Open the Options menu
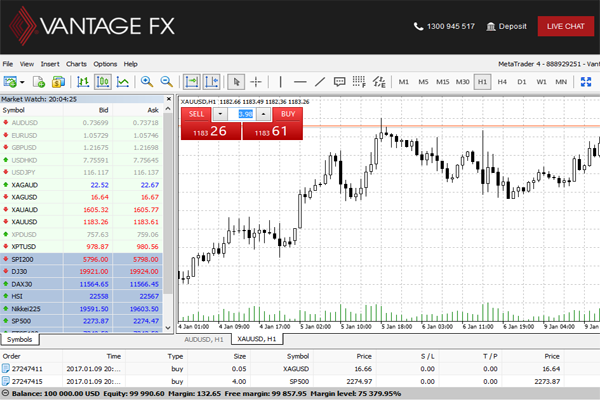Image resolution: width=600 pixels, height=400 pixels. point(105,64)
